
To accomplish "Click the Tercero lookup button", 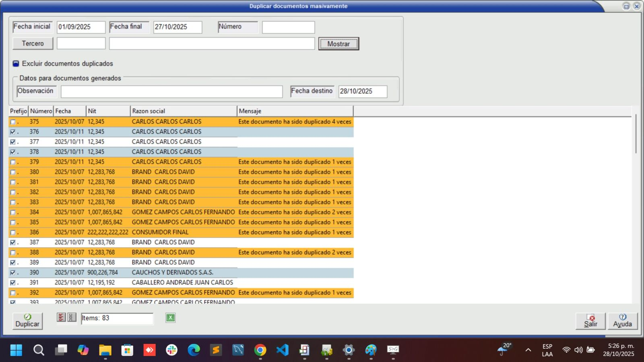I will point(33,43).
